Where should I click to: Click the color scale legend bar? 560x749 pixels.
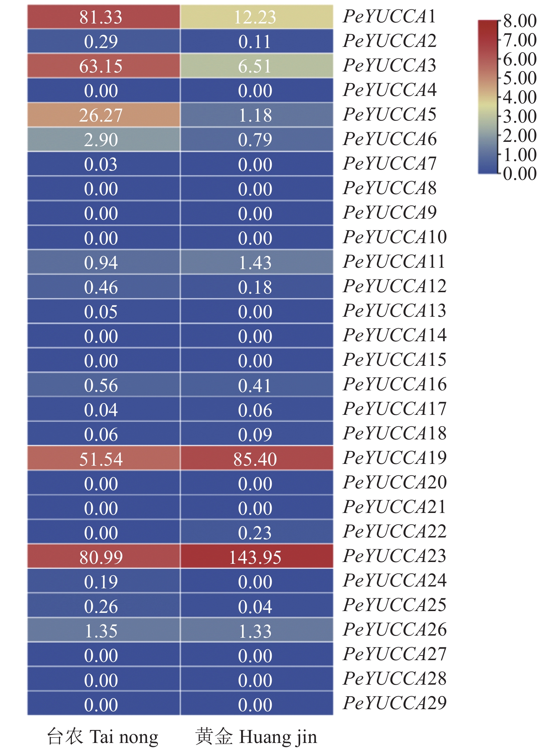coord(488,97)
